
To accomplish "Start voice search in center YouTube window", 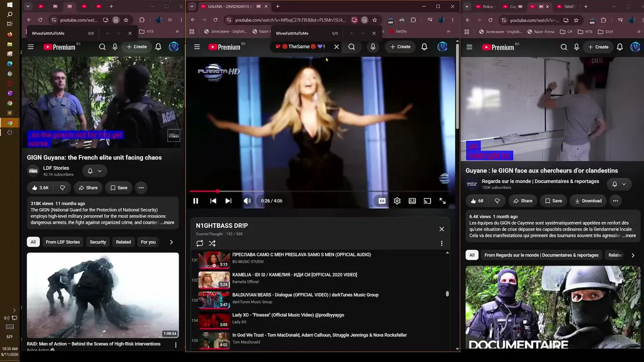I will [373, 47].
